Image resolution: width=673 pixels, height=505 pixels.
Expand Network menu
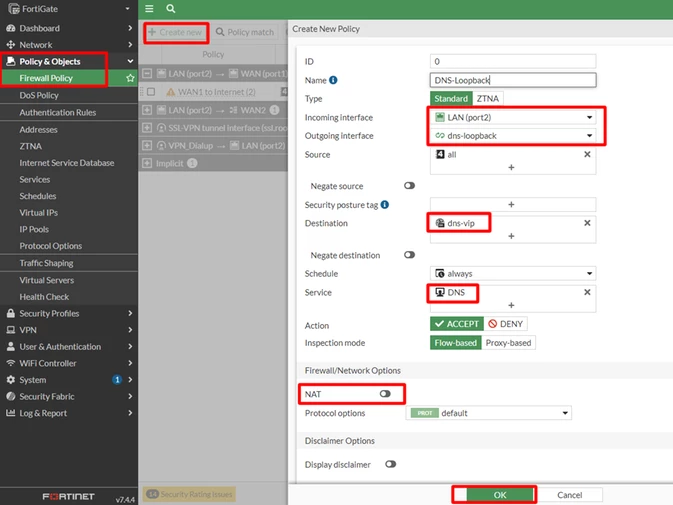pyautogui.click(x=69, y=45)
